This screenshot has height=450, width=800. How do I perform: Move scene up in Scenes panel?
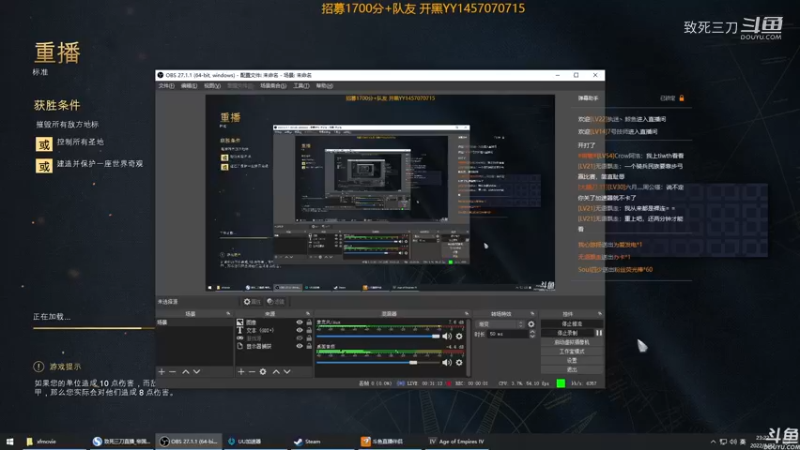click(x=186, y=372)
